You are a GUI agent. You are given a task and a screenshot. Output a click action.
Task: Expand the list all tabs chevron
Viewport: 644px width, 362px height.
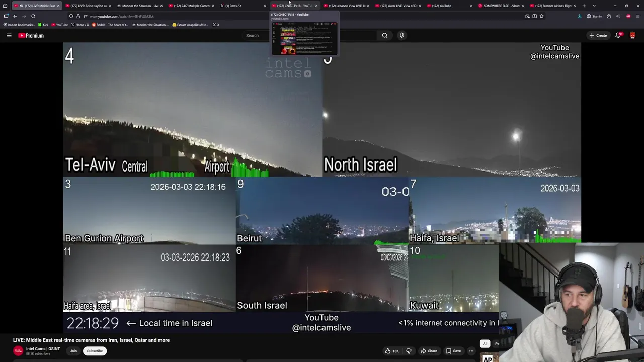[x=594, y=6]
